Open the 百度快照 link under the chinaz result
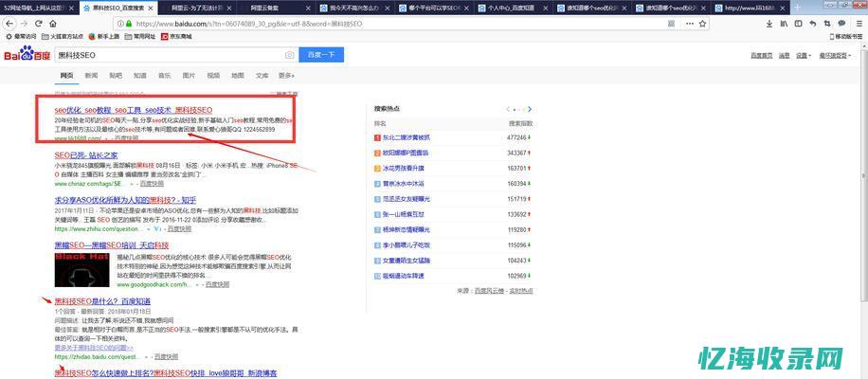This screenshot has width=868, height=379. (151, 183)
